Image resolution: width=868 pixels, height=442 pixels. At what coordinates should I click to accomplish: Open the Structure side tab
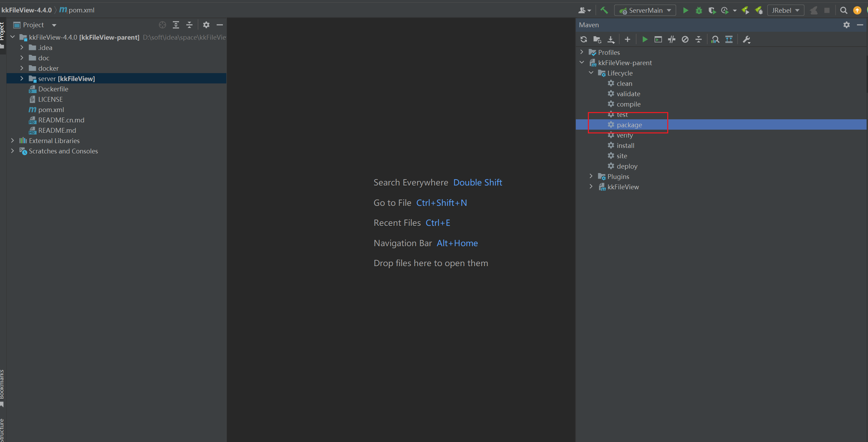tap(2, 430)
